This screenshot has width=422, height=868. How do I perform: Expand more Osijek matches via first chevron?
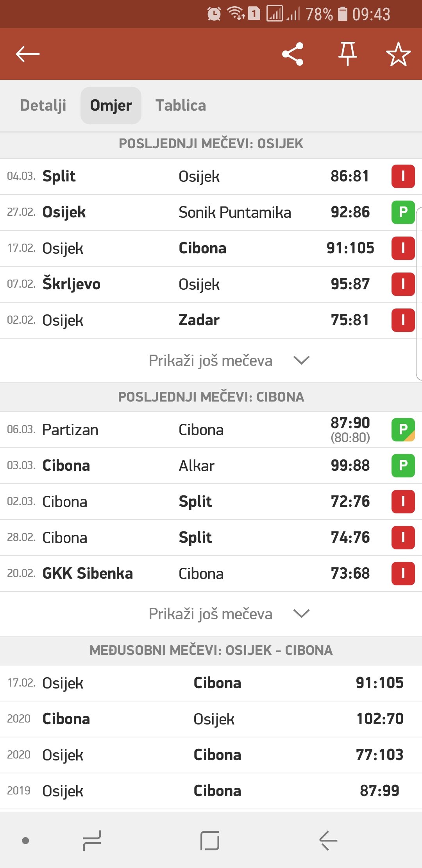click(301, 360)
